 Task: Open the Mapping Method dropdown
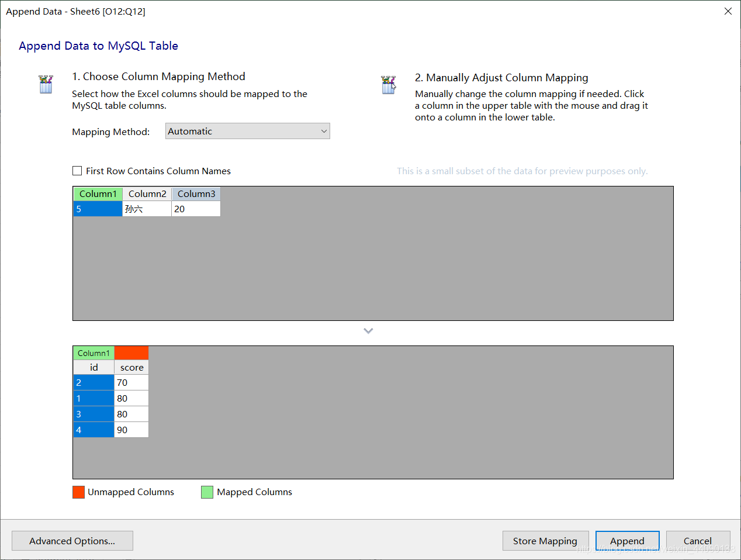pos(248,131)
